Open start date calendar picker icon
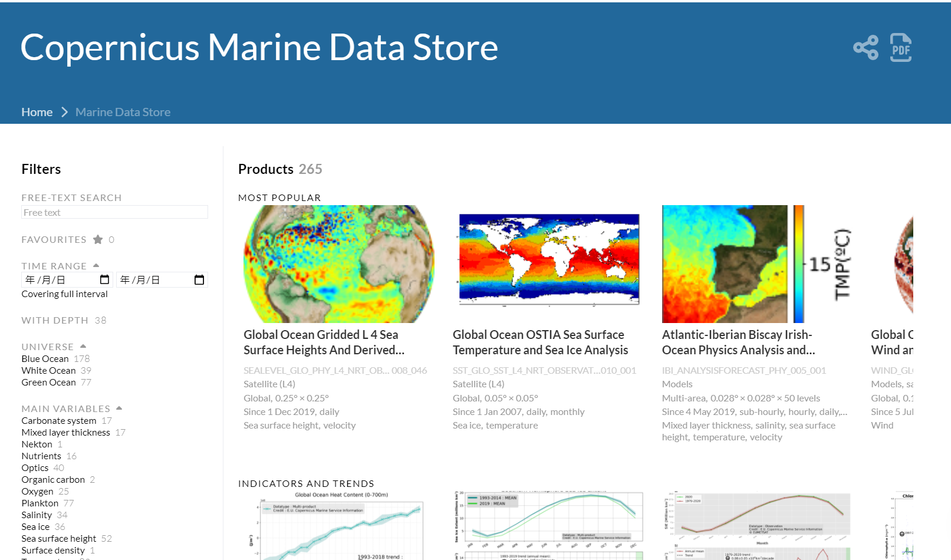The height and width of the screenshot is (560, 951). pos(105,280)
